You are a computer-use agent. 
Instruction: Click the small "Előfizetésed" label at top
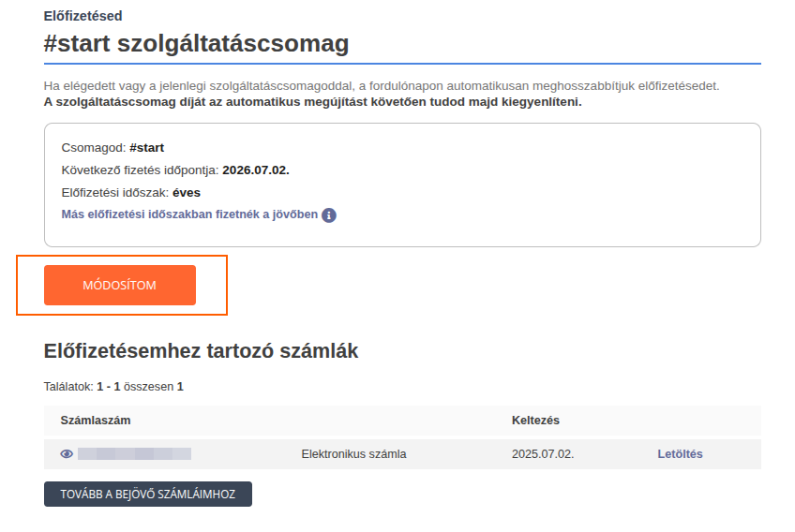pyautogui.click(x=82, y=16)
